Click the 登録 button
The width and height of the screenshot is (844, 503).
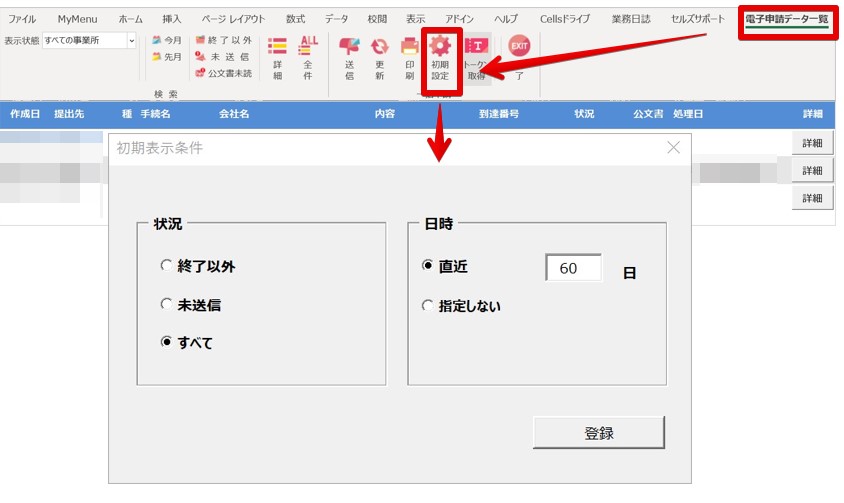tap(599, 432)
